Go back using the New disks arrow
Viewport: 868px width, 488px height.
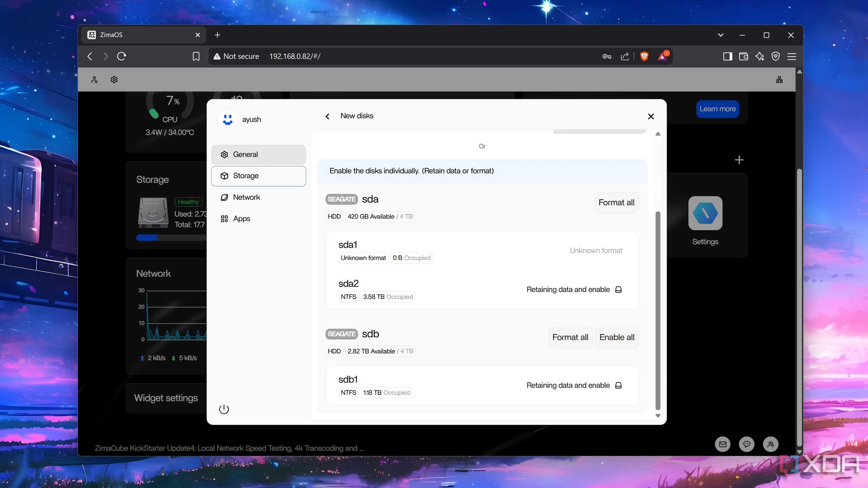(327, 116)
